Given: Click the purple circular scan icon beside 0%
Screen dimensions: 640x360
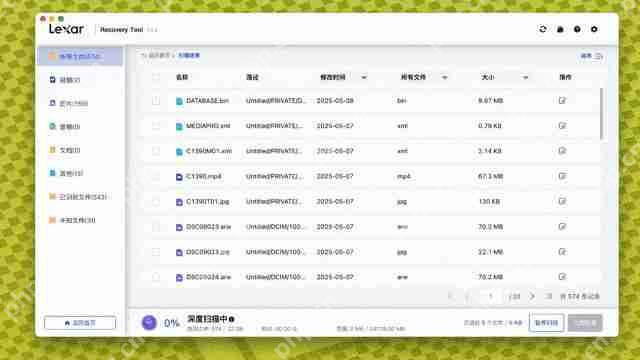Looking at the screenshot, I should (149, 322).
